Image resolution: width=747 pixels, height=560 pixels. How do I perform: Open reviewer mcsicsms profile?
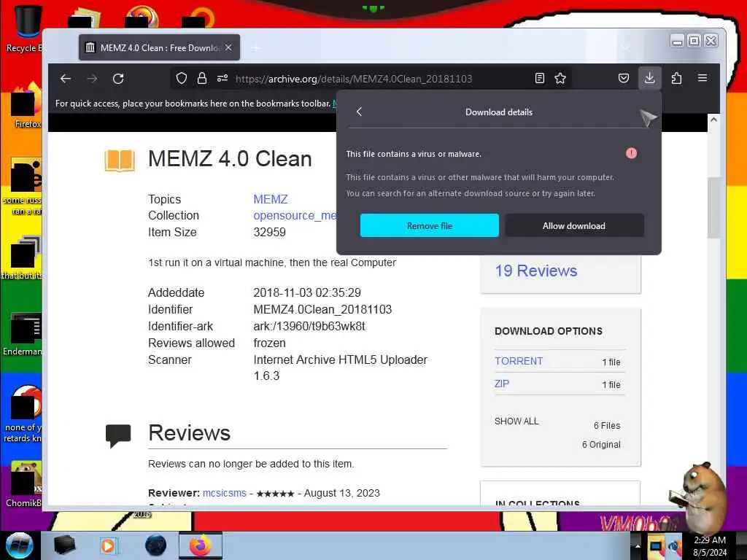225,493
